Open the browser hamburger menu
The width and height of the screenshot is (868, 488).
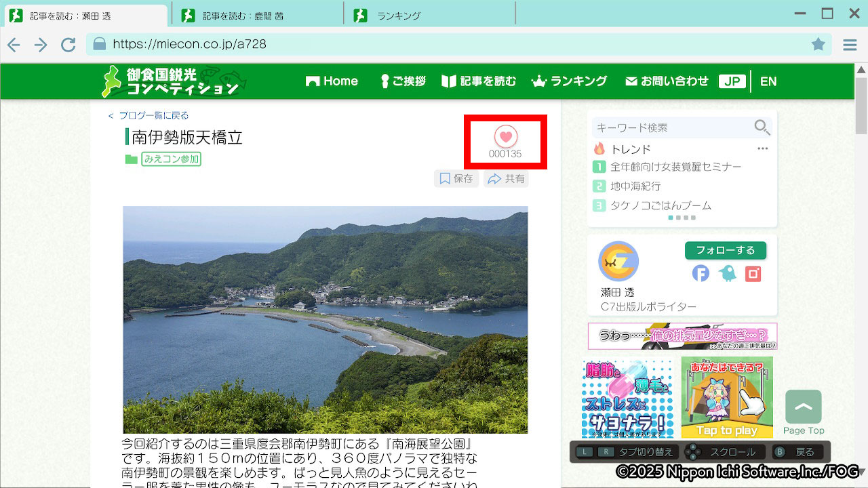(x=850, y=45)
